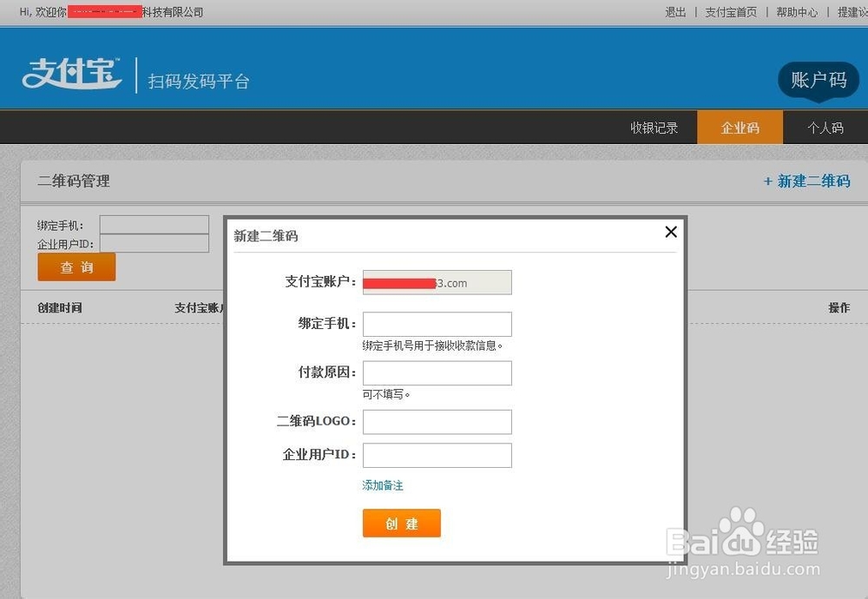Focus the 绑定手机 search field in 二维码管理
Image resolution: width=868 pixels, height=599 pixels.
tap(155, 225)
